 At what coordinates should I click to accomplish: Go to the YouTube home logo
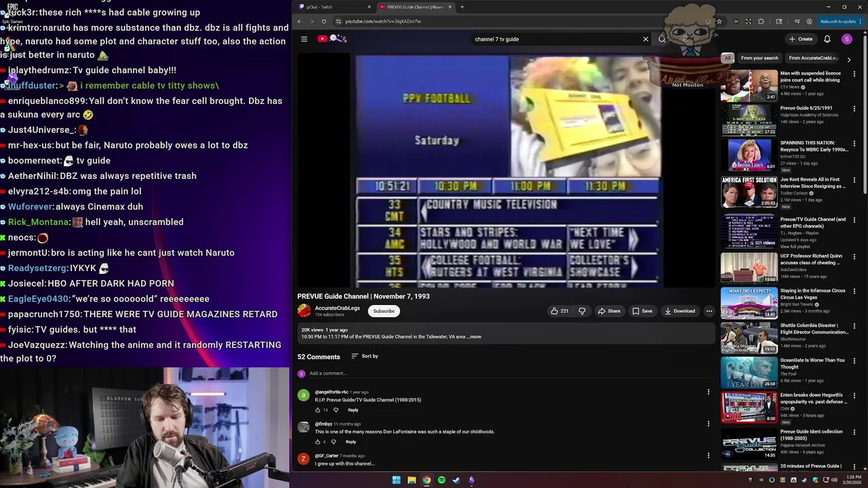tap(332, 39)
